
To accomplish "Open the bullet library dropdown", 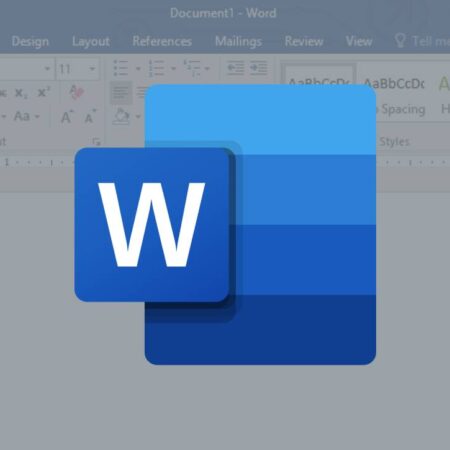I will [x=138, y=69].
